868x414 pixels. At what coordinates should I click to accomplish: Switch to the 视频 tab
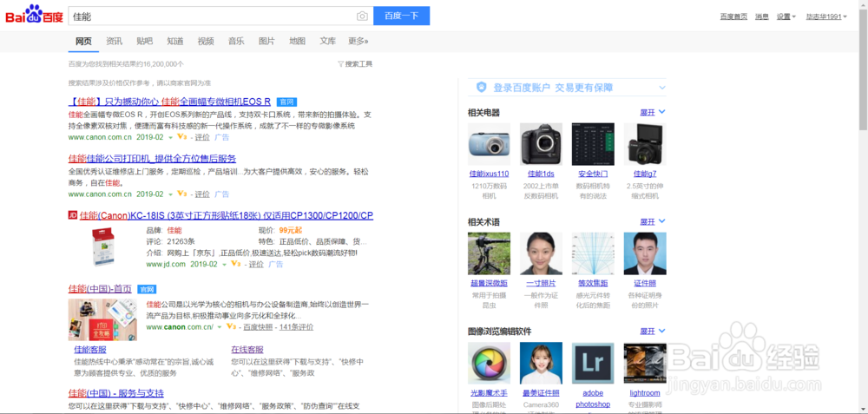coord(206,41)
